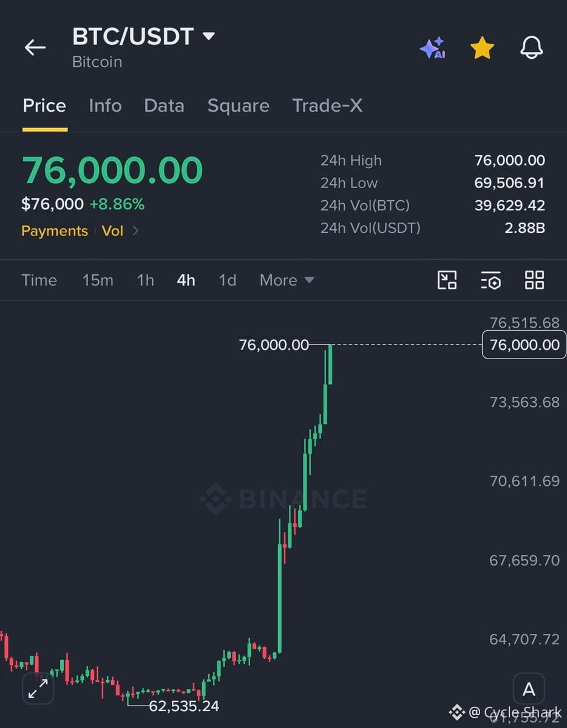The height and width of the screenshot is (728, 567).
Task: Toggle the auto-scale A button
Action: 529,689
